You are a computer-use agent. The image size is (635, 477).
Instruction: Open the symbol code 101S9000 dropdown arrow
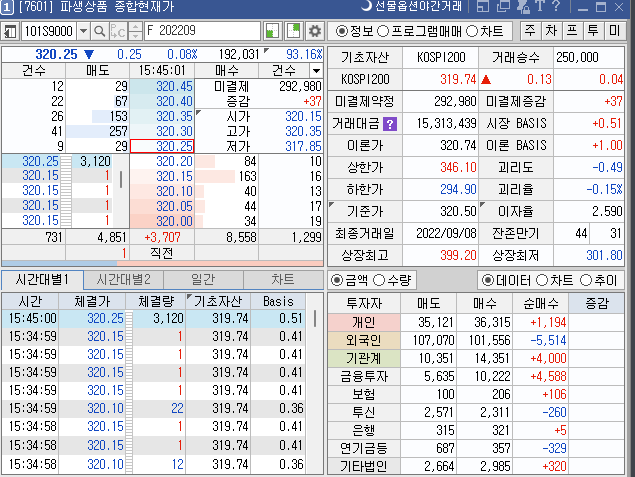83,31
